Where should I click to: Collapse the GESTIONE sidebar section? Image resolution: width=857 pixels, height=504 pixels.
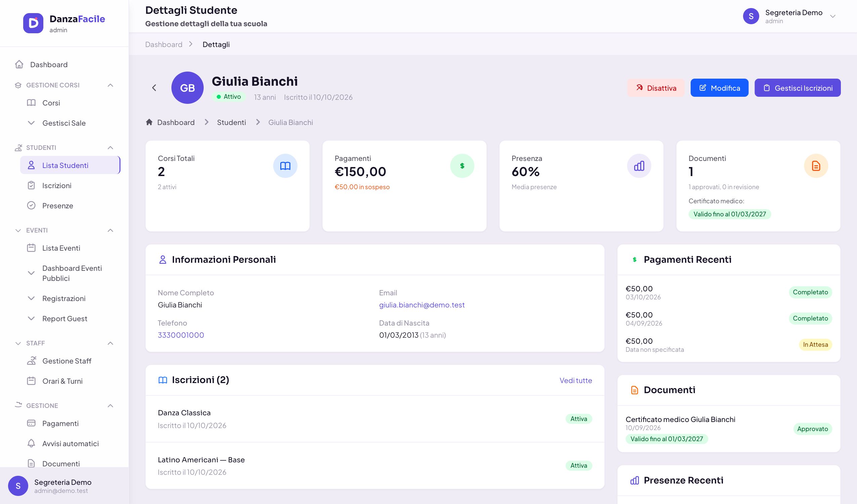pos(110,406)
